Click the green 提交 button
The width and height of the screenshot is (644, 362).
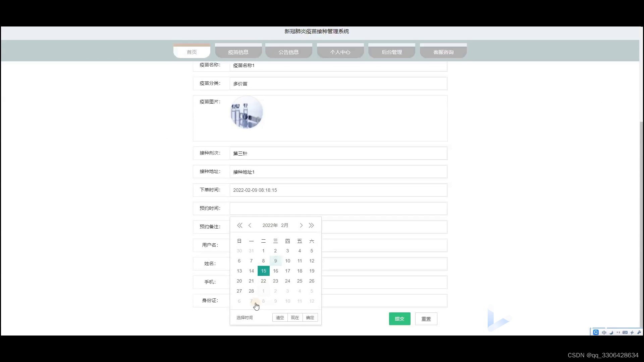coord(399,319)
